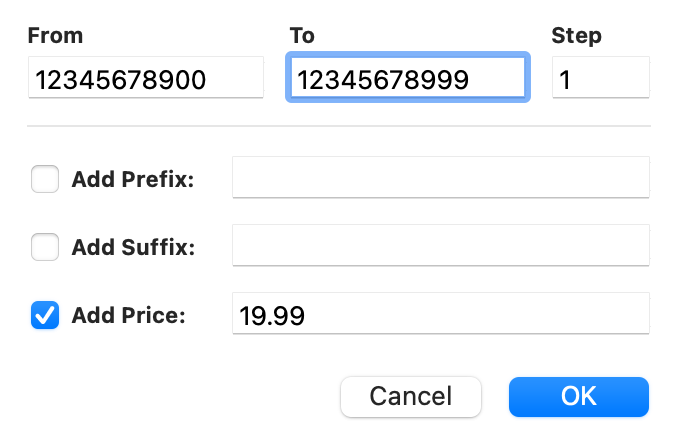
Task: Click the "Add Suffix:" label text
Action: [x=133, y=247]
